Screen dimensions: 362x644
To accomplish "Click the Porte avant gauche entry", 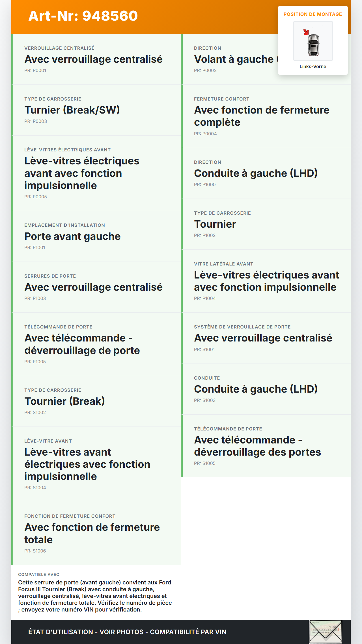I will tap(72, 236).
